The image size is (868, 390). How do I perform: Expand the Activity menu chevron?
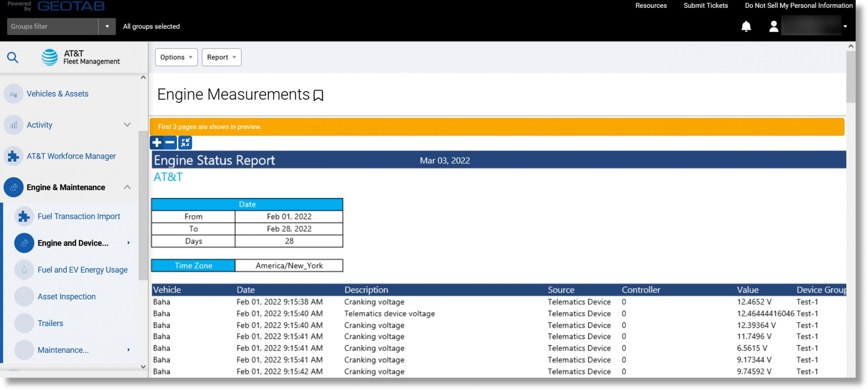[127, 125]
